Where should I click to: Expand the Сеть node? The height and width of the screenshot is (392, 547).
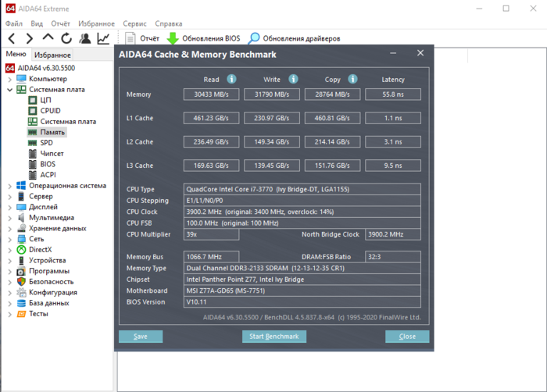pyautogui.click(x=9, y=239)
